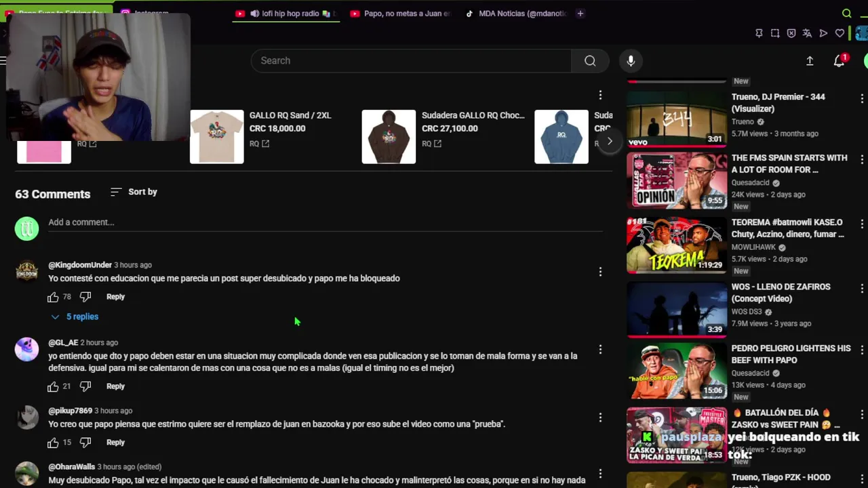Open @GL_AE channel link

(63, 343)
